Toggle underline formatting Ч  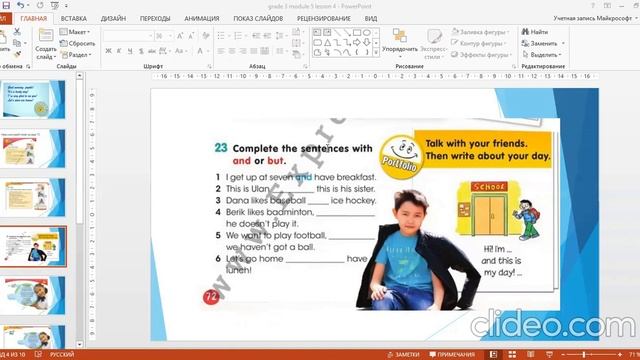[x=130, y=51]
